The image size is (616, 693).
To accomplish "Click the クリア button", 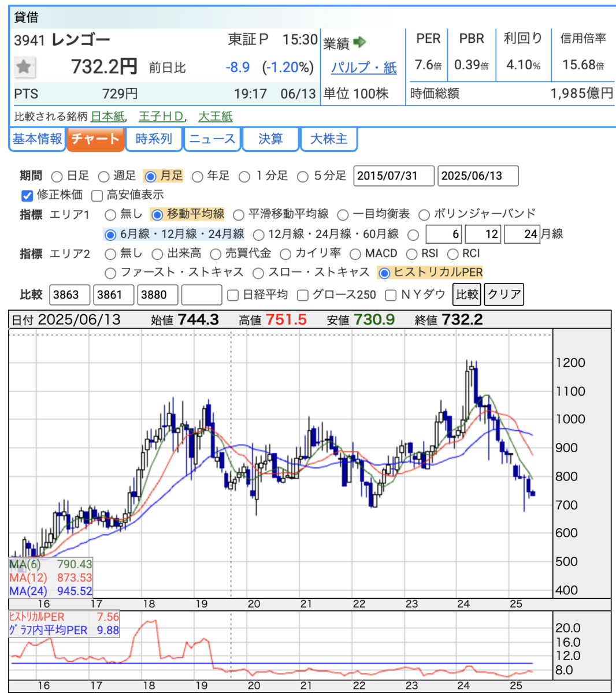I will tap(504, 295).
